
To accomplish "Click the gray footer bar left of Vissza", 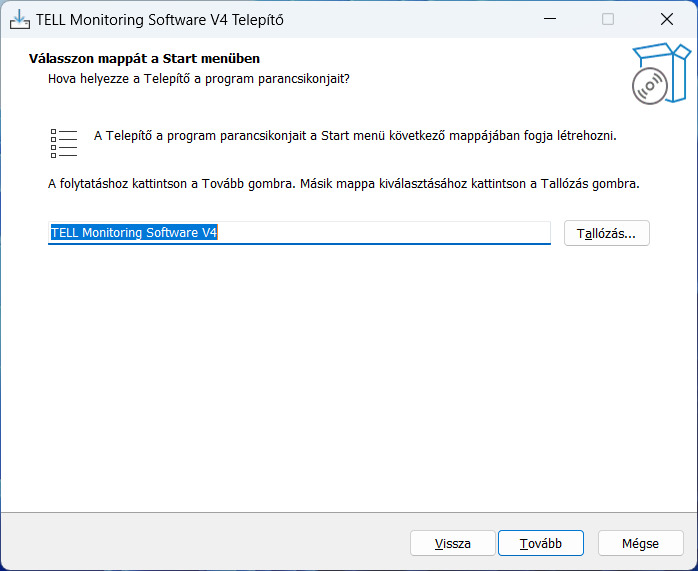I will click(205, 543).
